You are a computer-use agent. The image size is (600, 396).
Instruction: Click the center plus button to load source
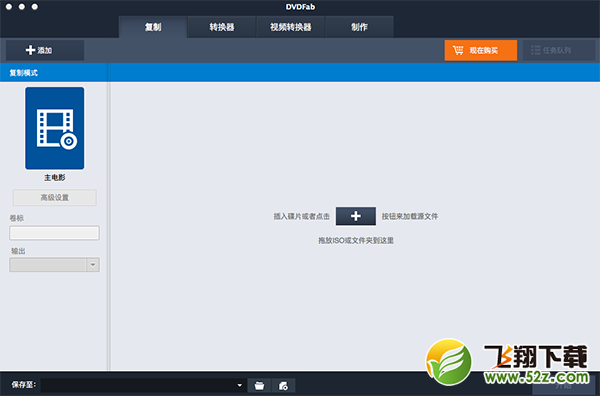[355, 216]
